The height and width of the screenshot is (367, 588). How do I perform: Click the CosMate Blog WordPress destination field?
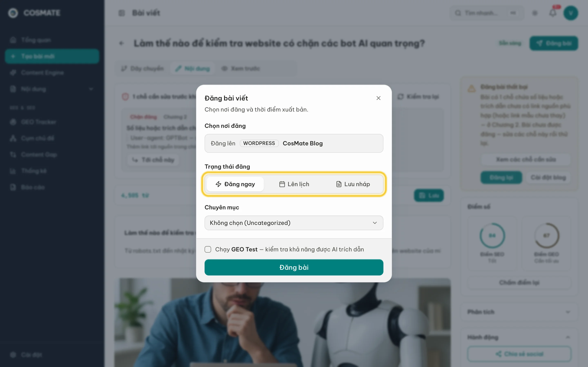click(294, 143)
